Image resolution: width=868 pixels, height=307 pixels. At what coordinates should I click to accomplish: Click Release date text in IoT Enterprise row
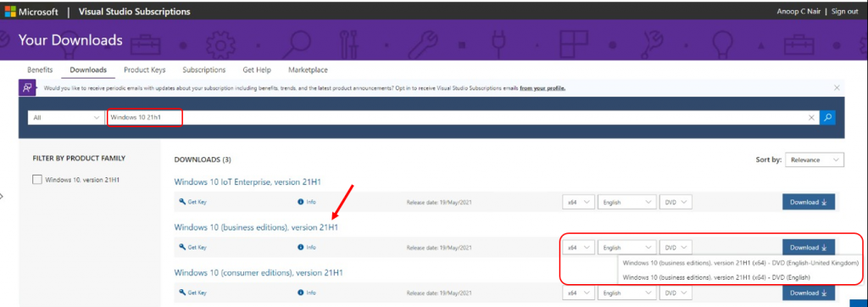pyautogui.click(x=439, y=203)
